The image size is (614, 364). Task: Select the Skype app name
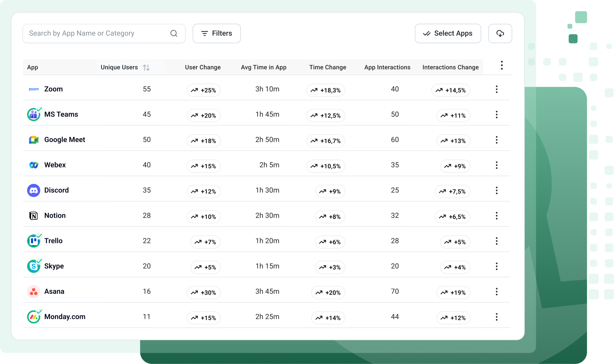point(54,266)
